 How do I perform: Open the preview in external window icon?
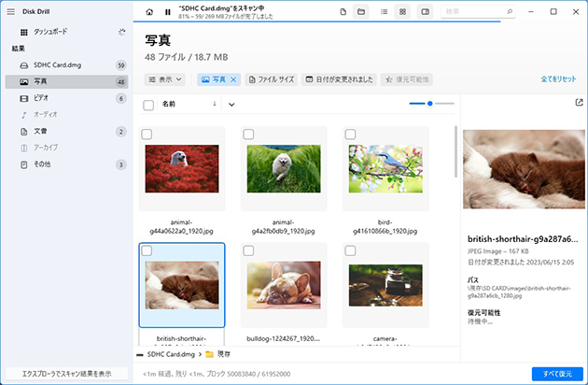579,102
